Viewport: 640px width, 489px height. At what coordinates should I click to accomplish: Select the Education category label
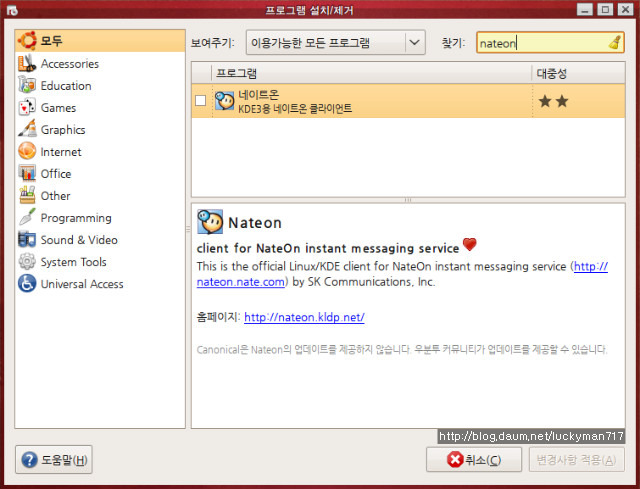click(x=66, y=86)
